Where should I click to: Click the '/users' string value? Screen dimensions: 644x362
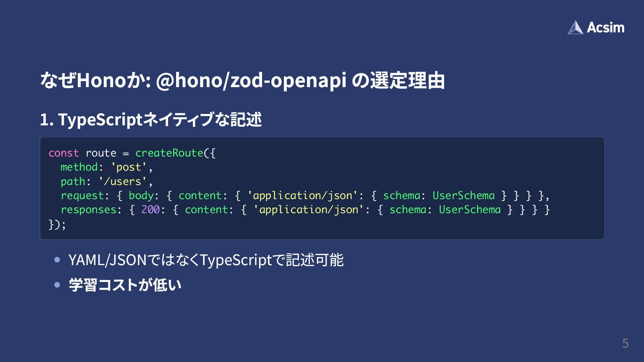pos(122,181)
